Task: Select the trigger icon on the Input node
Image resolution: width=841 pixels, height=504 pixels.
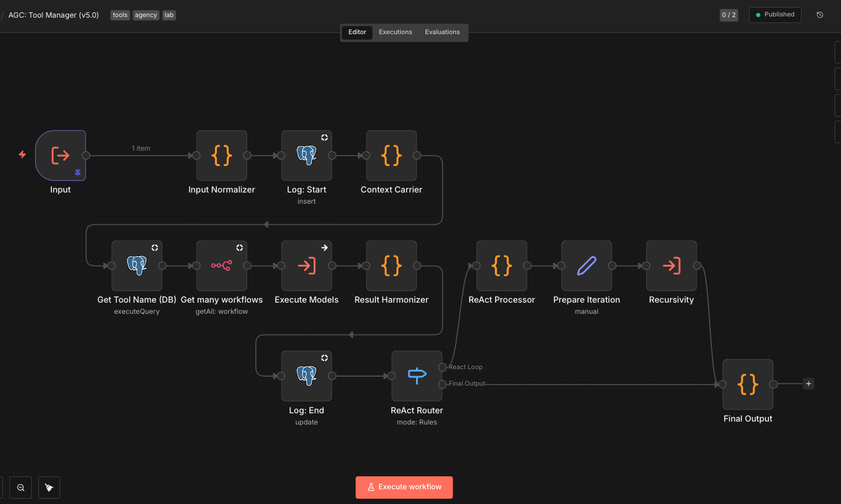Action: tap(60, 155)
